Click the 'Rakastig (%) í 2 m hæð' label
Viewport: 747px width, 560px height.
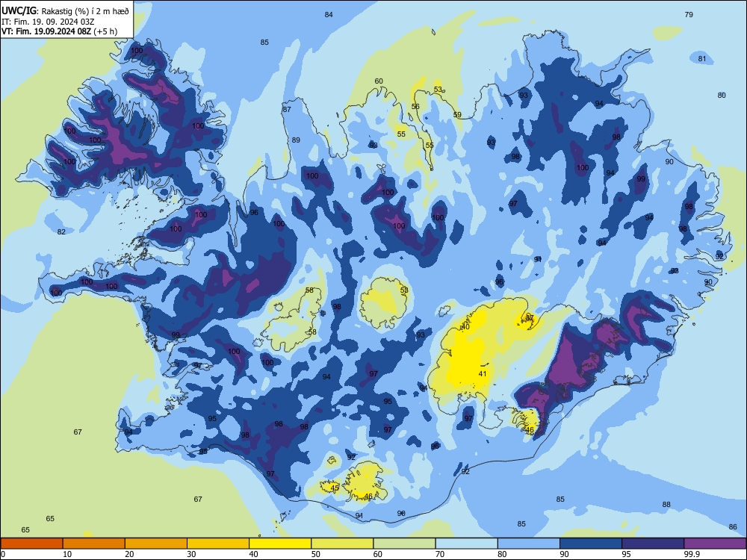85,11
